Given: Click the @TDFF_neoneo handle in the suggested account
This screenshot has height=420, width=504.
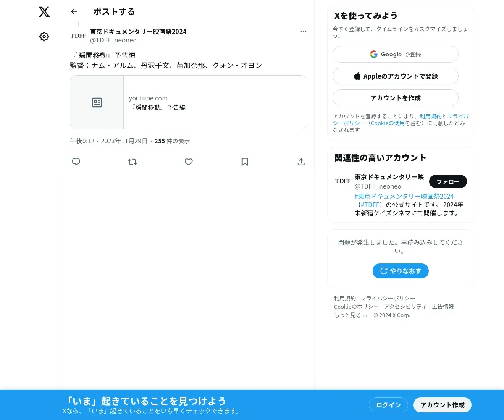Looking at the screenshot, I should (x=378, y=186).
